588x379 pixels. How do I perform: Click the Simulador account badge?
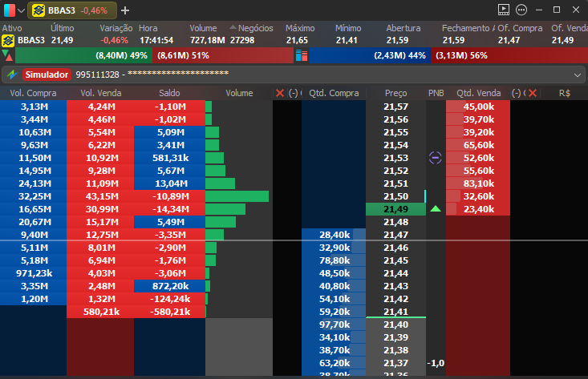tap(47, 75)
